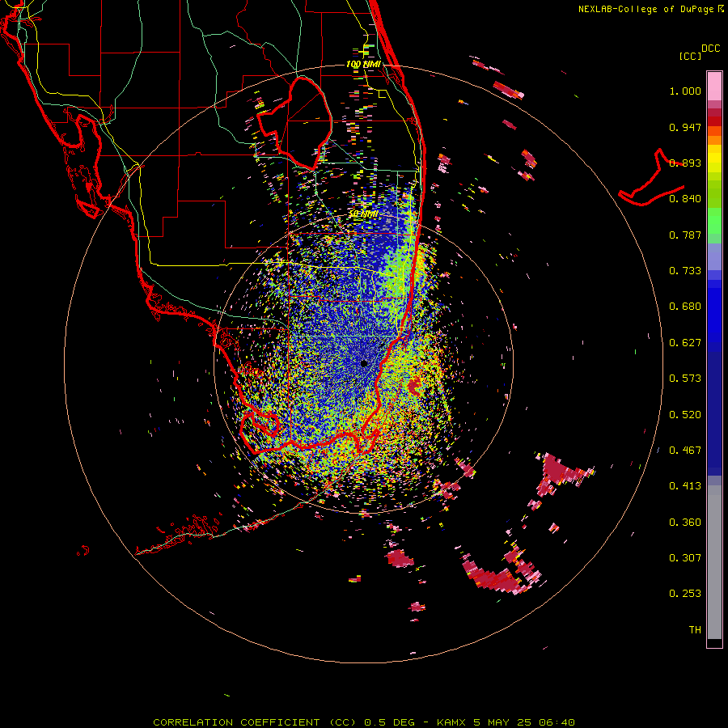Click the black radar site dot
Screen dimensions: 728x728
point(364,363)
